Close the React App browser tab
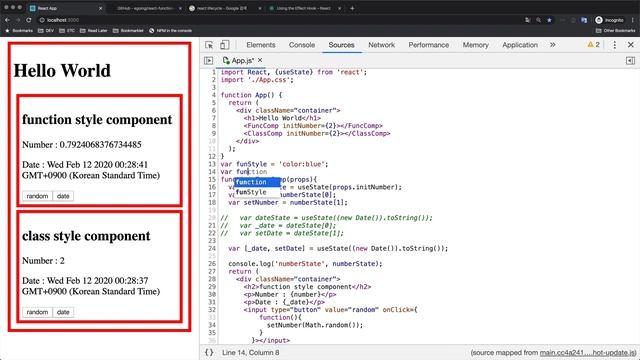The width and height of the screenshot is (640, 360). [100, 8]
